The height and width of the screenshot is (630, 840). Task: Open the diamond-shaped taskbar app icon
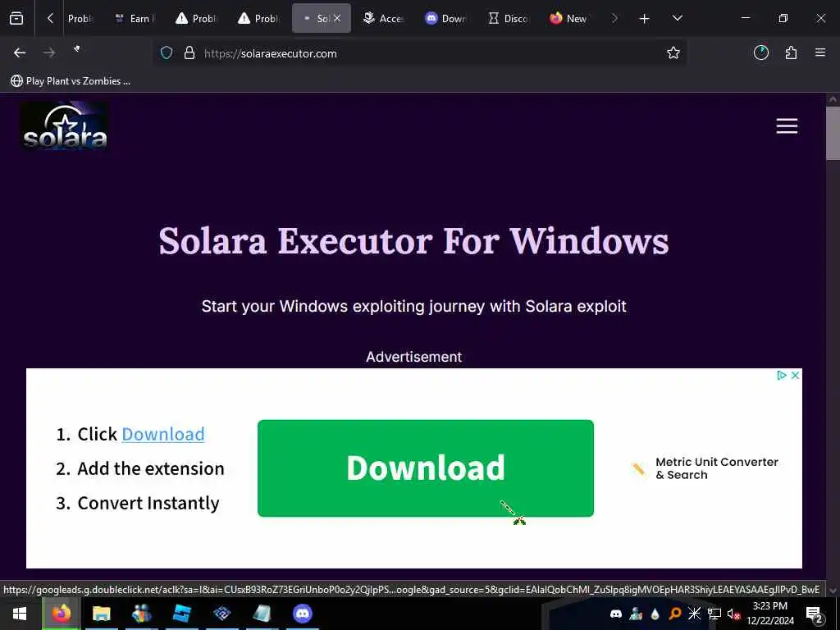coord(221,614)
